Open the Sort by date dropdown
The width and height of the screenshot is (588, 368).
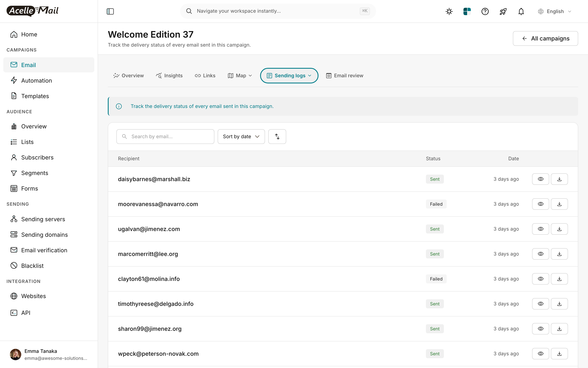(241, 137)
